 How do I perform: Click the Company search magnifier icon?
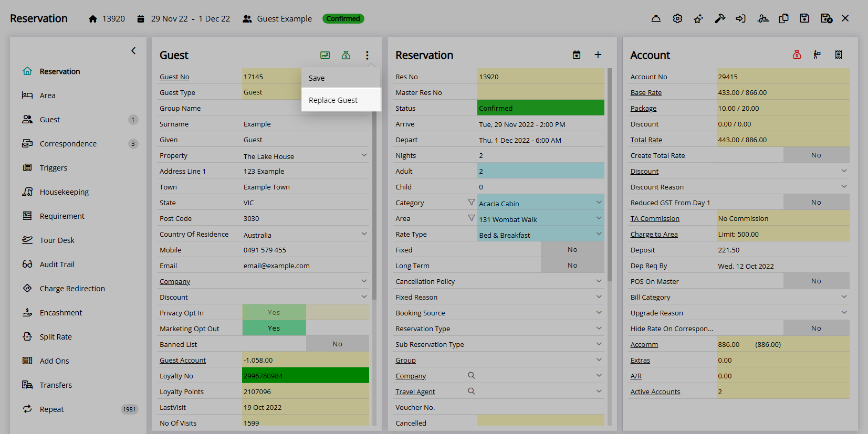click(x=471, y=375)
